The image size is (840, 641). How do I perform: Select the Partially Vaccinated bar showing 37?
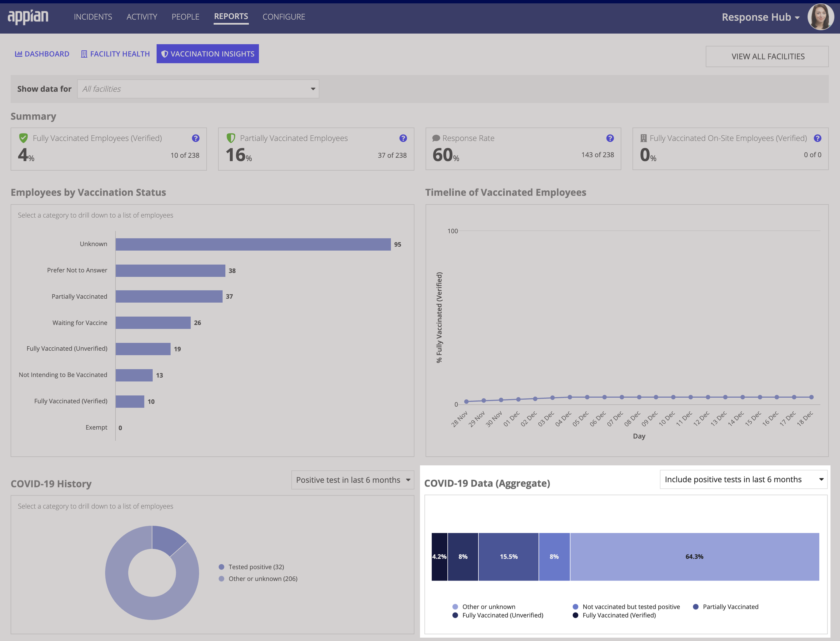tap(169, 296)
